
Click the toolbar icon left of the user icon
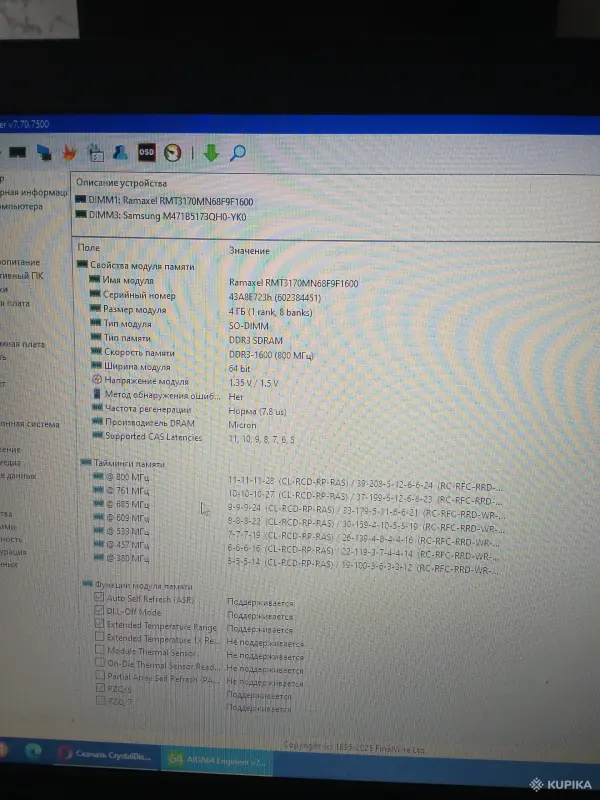click(x=95, y=153)
